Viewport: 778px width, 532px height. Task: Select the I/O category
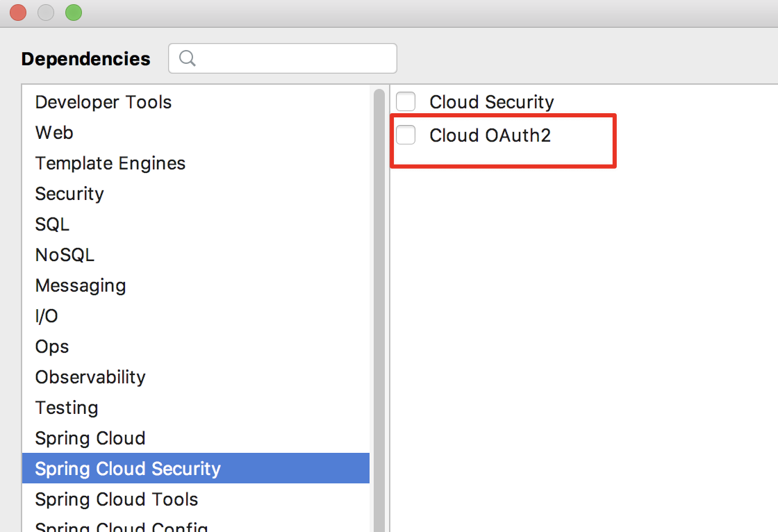point(47,316)
